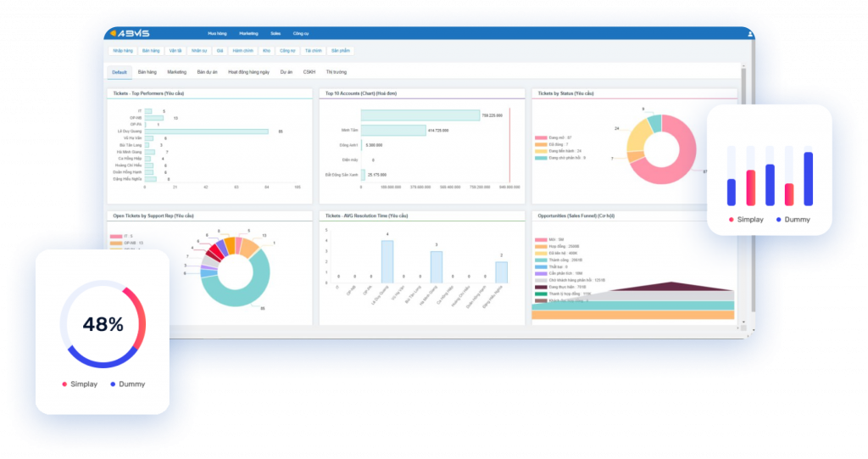868x459 pixels.
Task: Toggle the 'Đang tiến hành' legend entry
Action: [565, 151]
